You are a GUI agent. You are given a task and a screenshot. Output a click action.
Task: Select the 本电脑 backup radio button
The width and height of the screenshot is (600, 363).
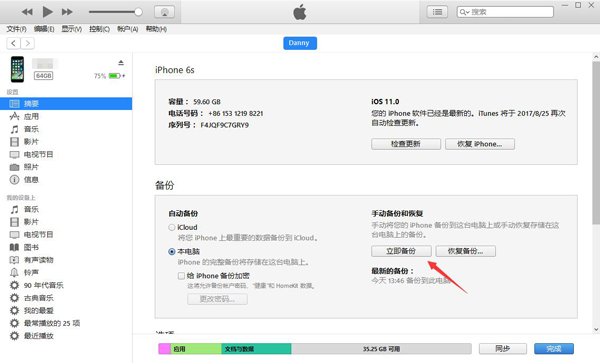click(x=172, y=252)
